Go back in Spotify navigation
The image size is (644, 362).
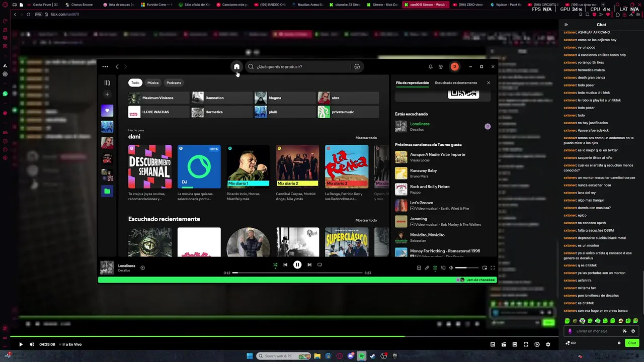pos(117,66)
